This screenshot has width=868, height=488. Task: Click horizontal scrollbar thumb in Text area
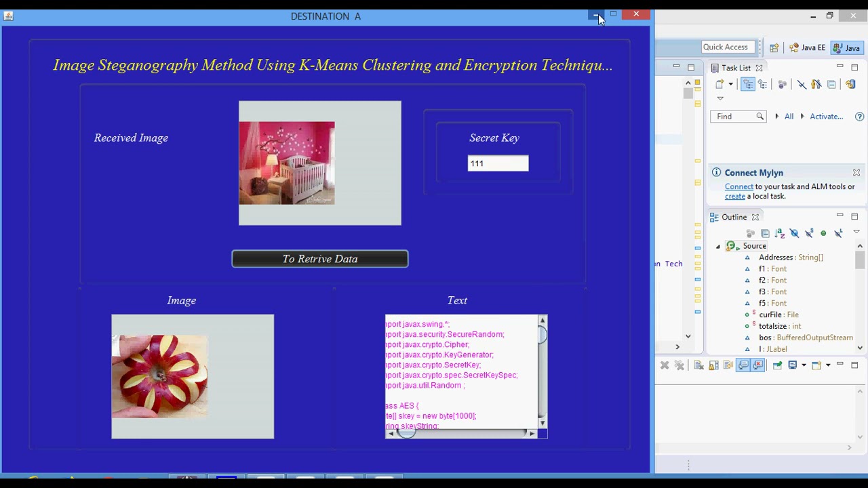point(406,433)
